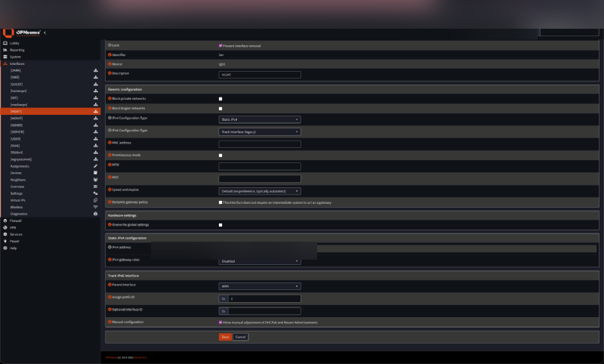The height and width of the screenshot is (364, 604).
Task: Show help for the MAC address field
Action: pos(109,143)
